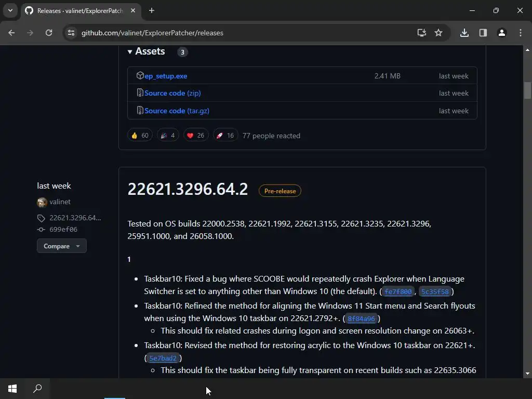The image size is (532, 399).
Task: Open commit 699ef06 link
Action: point(63,229)
